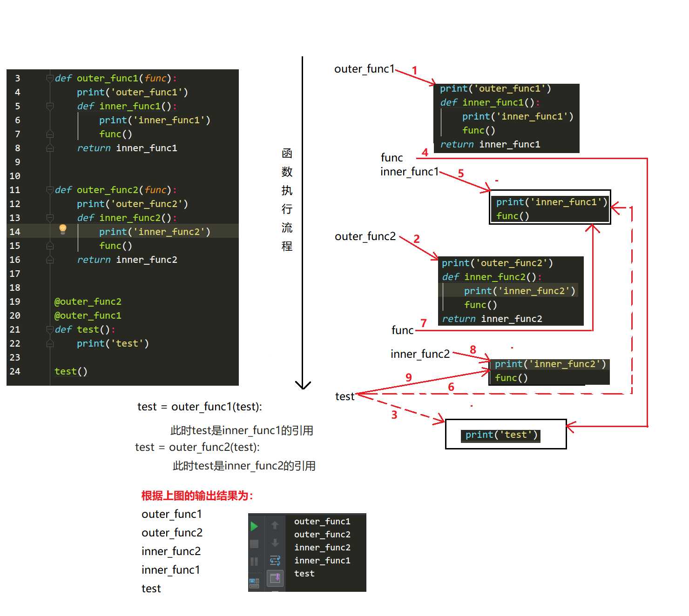Click 'def outer_func1(func):' on editor line 3
689x616 pixels.
coord(116,79)
